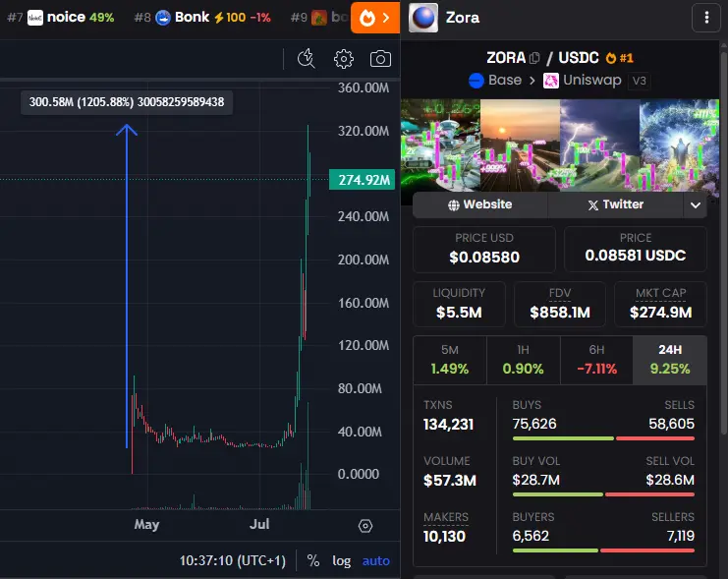This screenshot has height=579, width=728.
Task: Click the buyers versus sellers ratio bar
Action: click(x=603, y=550)
